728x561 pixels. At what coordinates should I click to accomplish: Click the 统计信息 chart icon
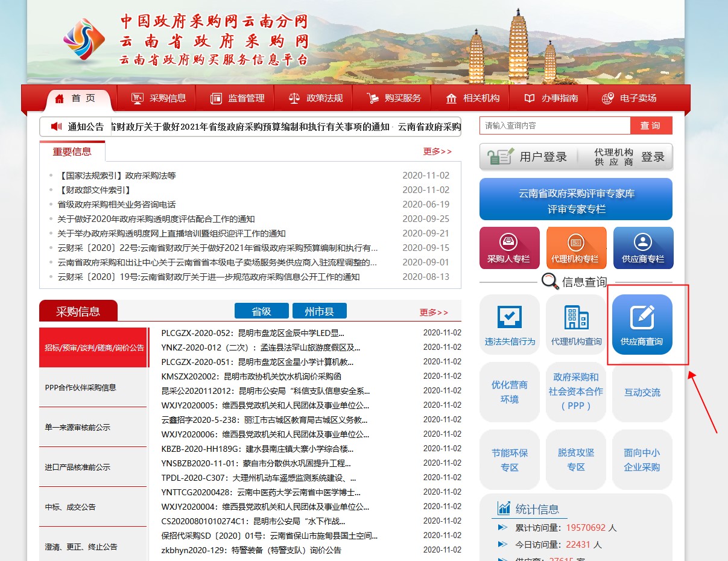(x=504, y=508)
